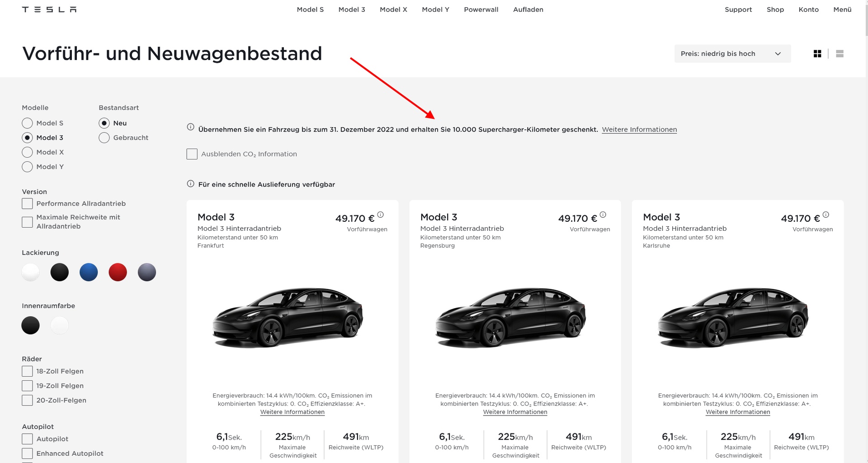Click price info icon on Frankfurt card
The image size is (868, 463).
[380, 215]
